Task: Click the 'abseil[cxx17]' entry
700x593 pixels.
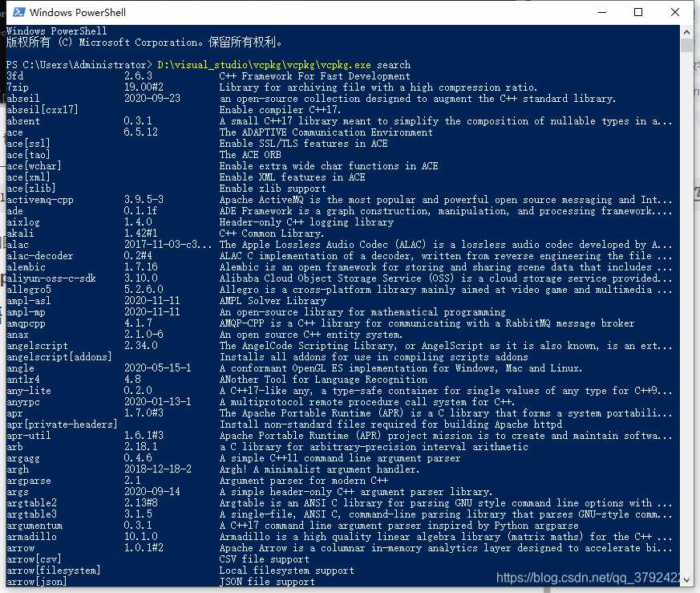Action: (x=42, y=109)
